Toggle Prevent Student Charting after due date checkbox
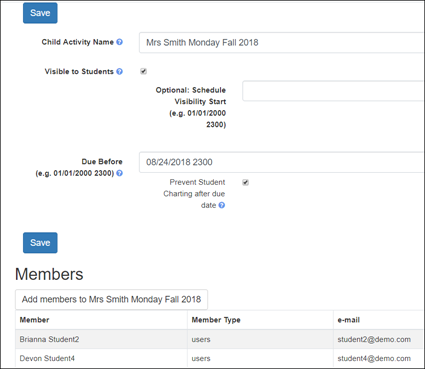Viewport: 425px width, 369px height. pos(246,182)
